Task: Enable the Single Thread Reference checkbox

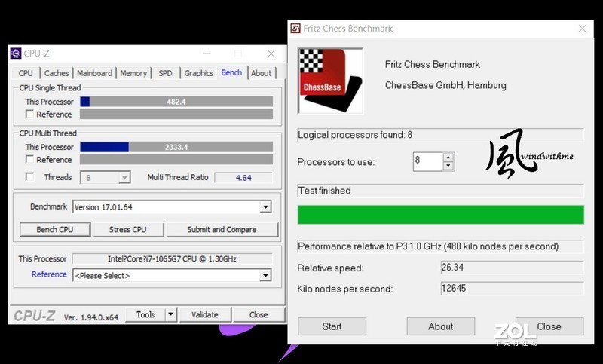Action: tap(29, 114)
